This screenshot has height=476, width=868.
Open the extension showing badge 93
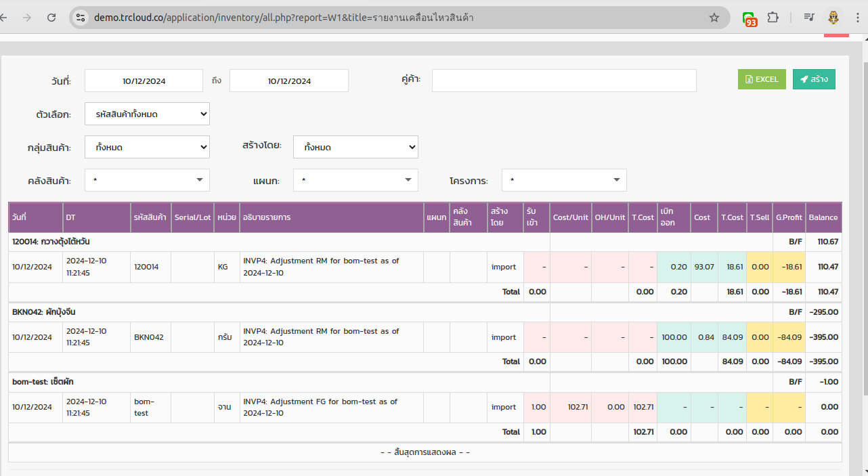pos(749,19)
